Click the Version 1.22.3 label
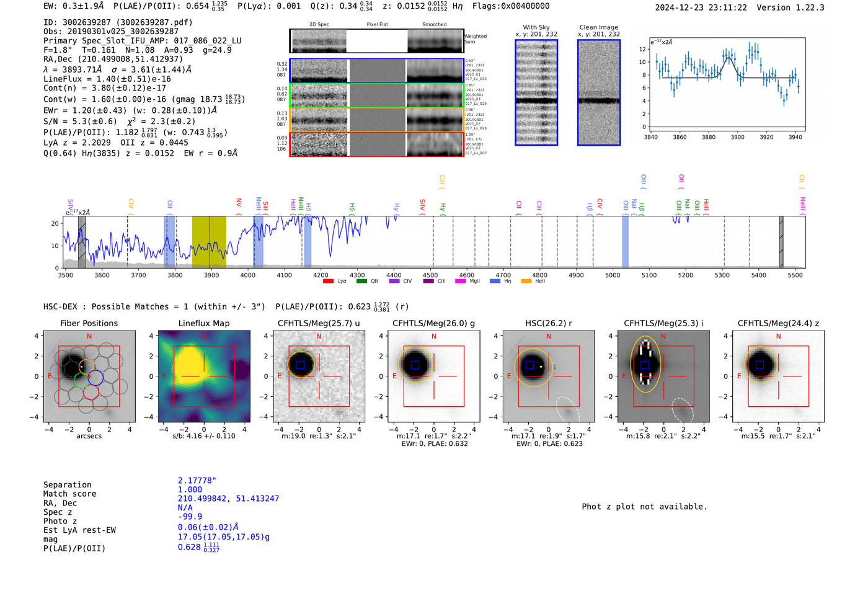Image resolution: width=868 pixels, height=591 pixels. 790,8
